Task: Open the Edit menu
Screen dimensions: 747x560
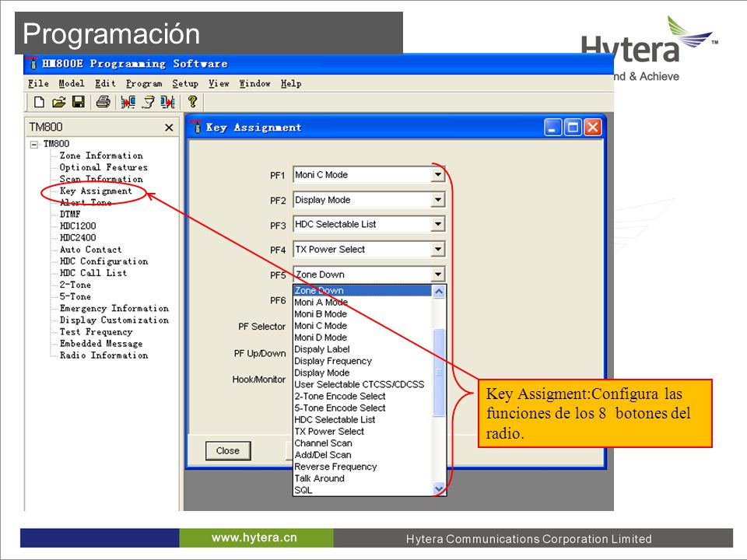Action: pos(105,83)
